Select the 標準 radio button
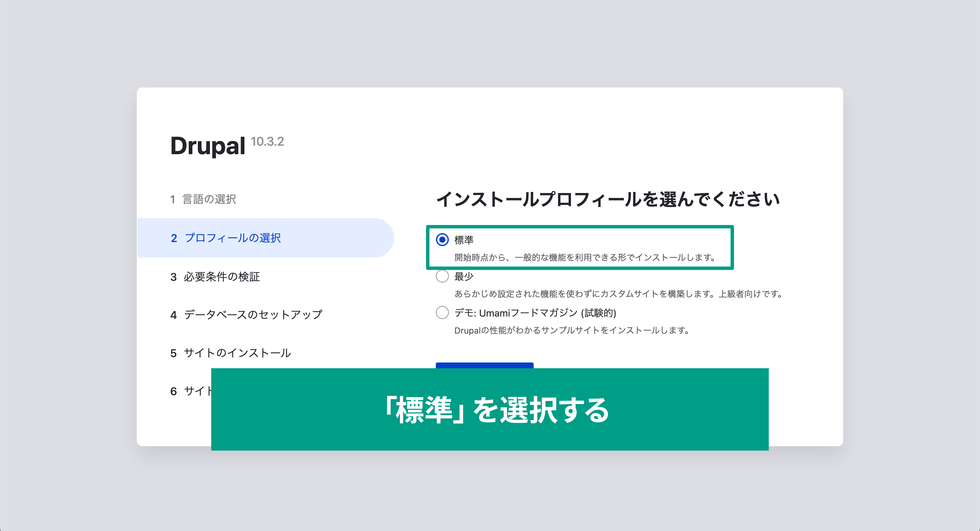 442,240
